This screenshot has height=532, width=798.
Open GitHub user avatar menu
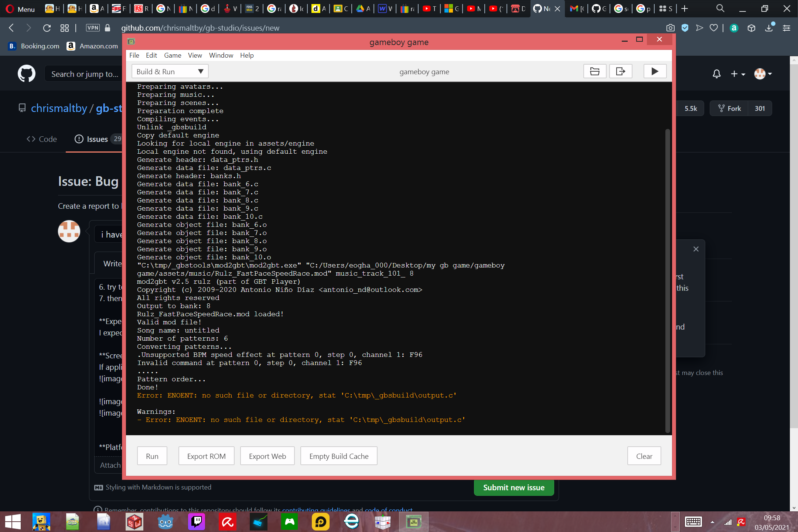[x=763, y=74]
